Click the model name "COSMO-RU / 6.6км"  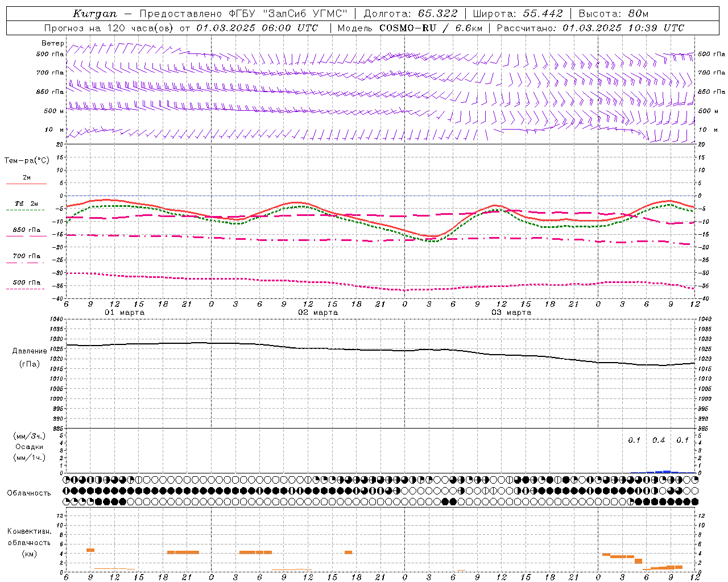(431, 28)
